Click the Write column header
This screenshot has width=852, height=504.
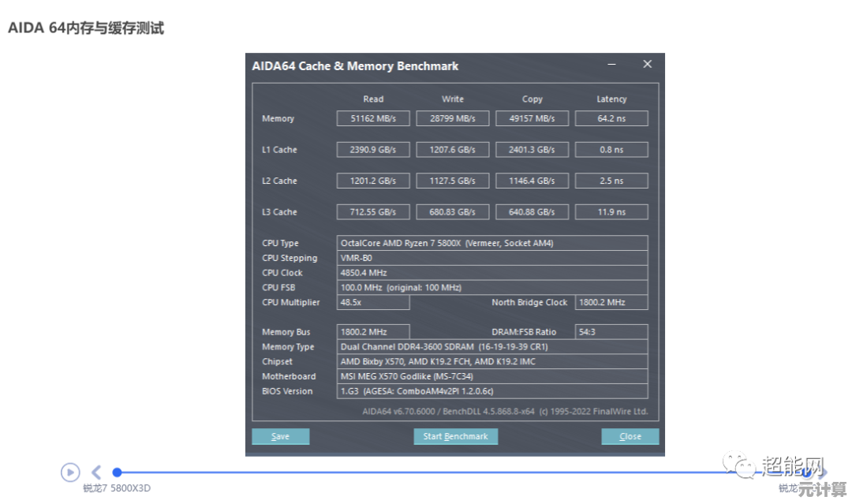pos(453,99)
